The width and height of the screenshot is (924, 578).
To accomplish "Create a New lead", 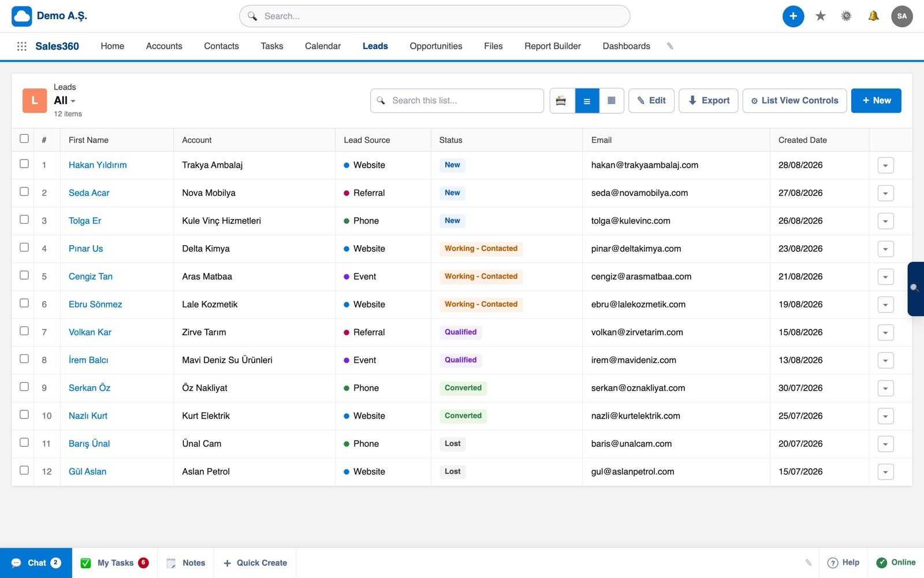I will [876, 101].
